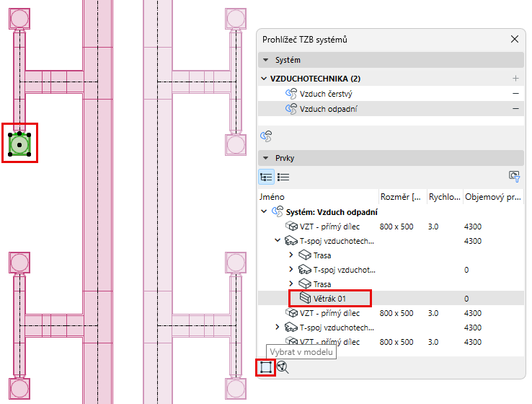The width and height of the screenshot is (532, 404).
Task: Expand the nested T-spoj vzduchot... node
Action: (291, 269)
